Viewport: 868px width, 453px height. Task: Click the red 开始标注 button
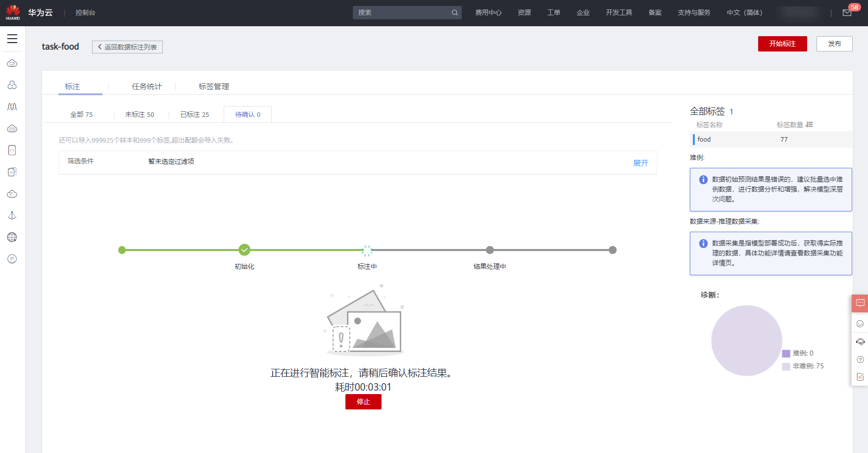click(x=782, y=44)
